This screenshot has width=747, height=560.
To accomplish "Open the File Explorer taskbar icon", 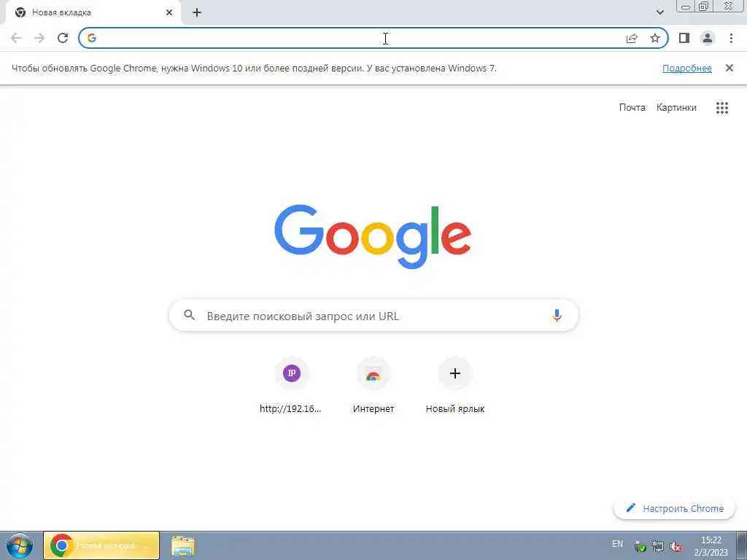I will tap(183, 546).
